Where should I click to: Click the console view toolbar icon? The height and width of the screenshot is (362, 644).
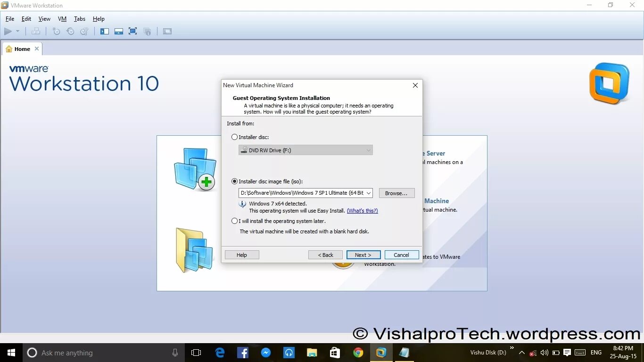[x=167, y=32]
